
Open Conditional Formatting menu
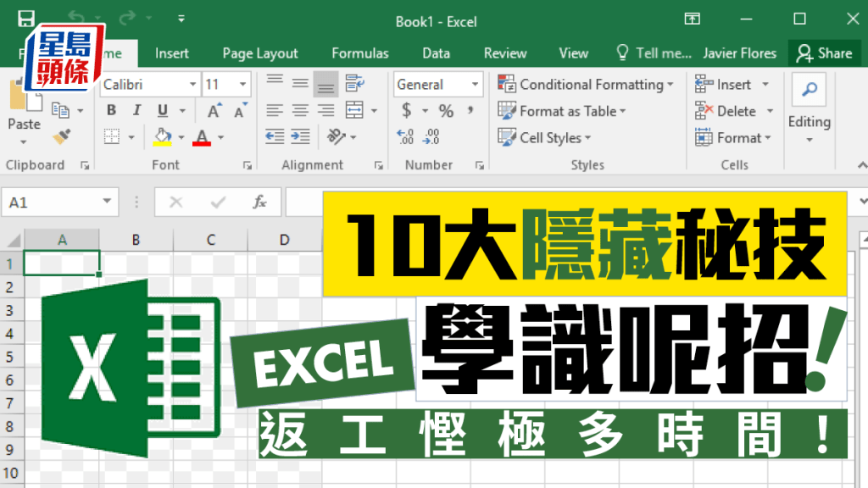tap(586, 84)
